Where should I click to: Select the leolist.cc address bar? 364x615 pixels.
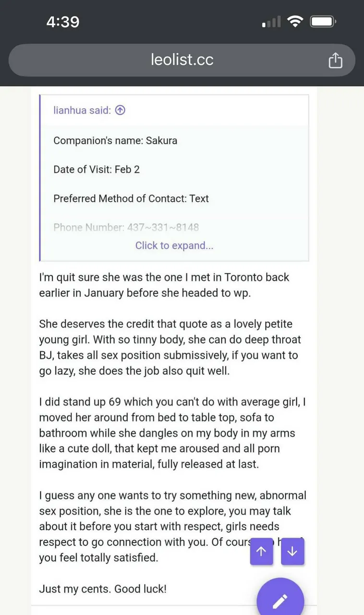coord(182,60)
